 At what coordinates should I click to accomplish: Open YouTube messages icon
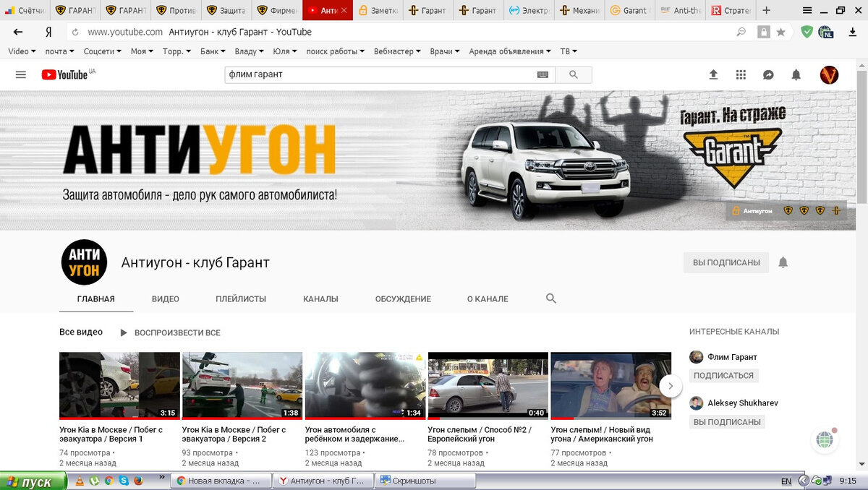[768, 74]
